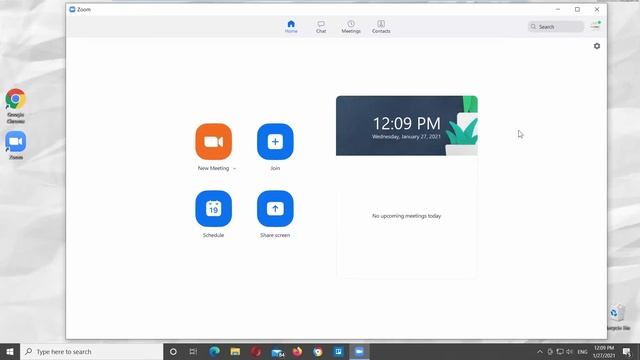Open the Chat tab

[321, 27]
